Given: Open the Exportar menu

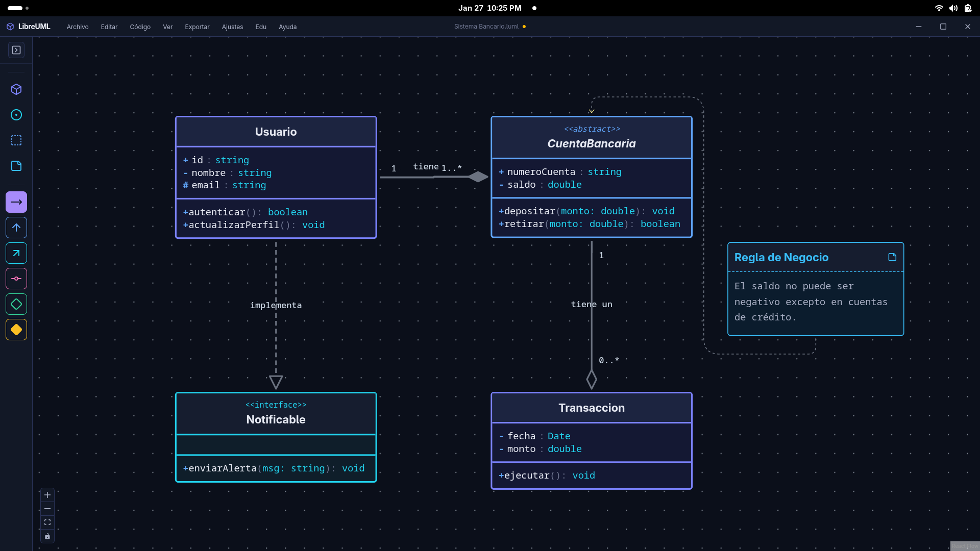Looking at the screenshot, I should (197, 27).
